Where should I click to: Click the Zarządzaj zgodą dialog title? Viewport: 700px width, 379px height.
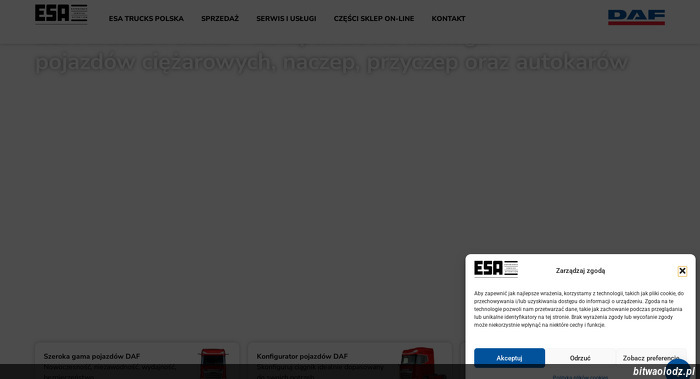pyautogui.click(x=580, y=271)
